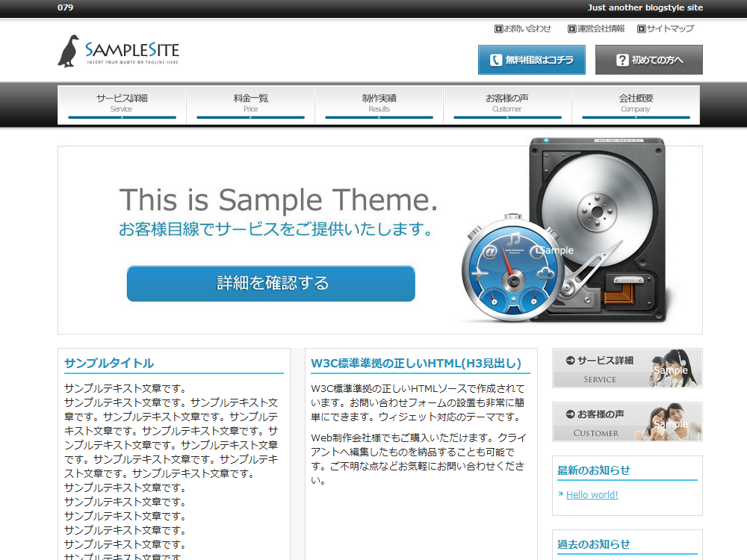Viewport: 747px width, 560px height.
Task: Click the お客様目線でサービスをご提供いたします。 tagline
Action: 276,229
